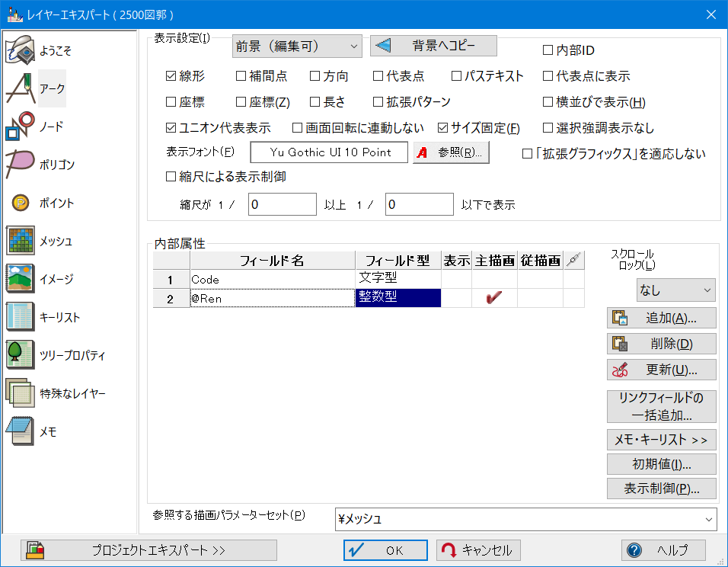Enable the パステキスト checkbox
Viewport: 728px width, 567px height.
pyautogui.click(x=456, y=75)
